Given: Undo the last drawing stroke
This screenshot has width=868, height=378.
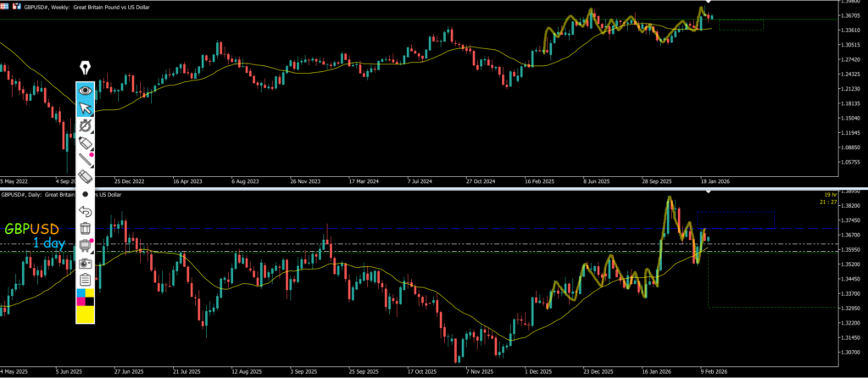Looking at the screenshot, I should coord(85,211).
